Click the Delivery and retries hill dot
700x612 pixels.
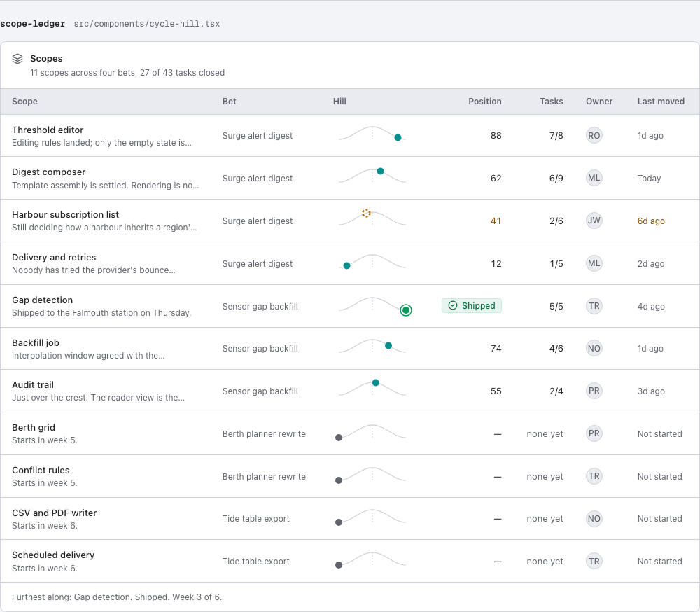tap(347, 266)
